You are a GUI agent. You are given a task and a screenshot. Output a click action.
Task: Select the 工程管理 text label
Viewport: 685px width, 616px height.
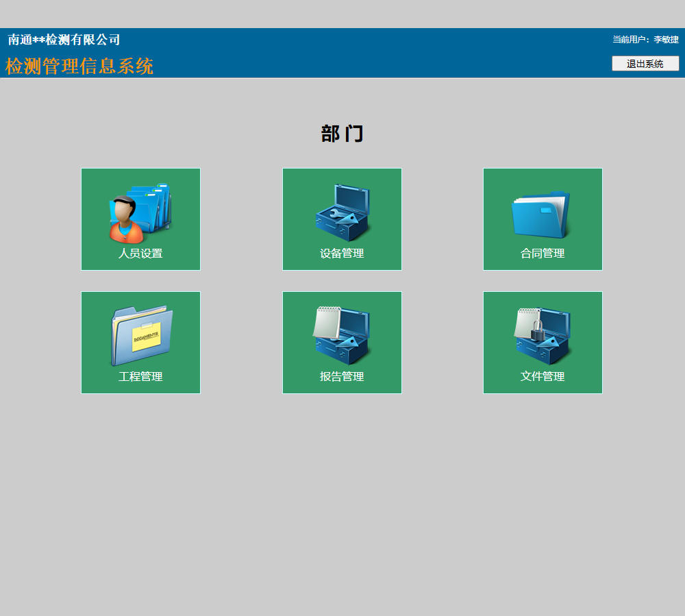point(140,377)
